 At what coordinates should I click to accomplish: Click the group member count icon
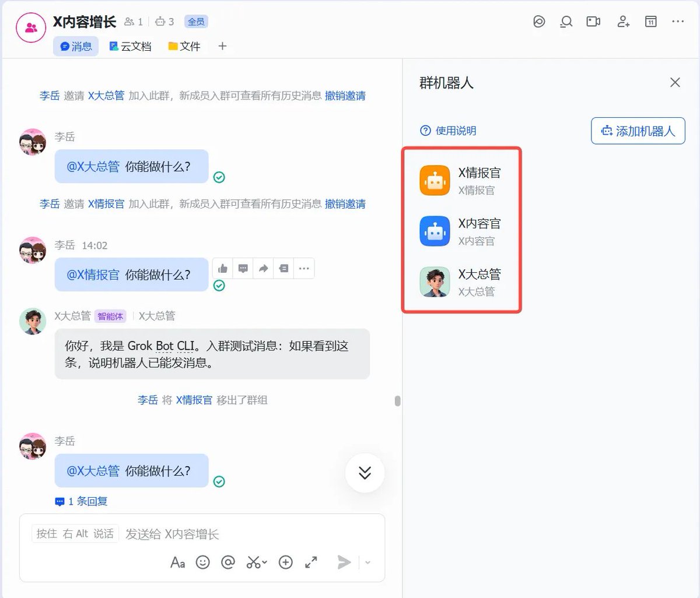(129, 22)
